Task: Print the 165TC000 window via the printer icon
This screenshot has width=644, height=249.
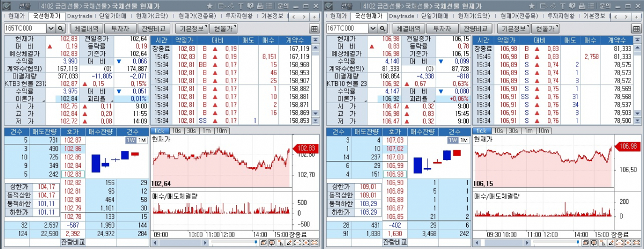Action: tap(260, 6)
